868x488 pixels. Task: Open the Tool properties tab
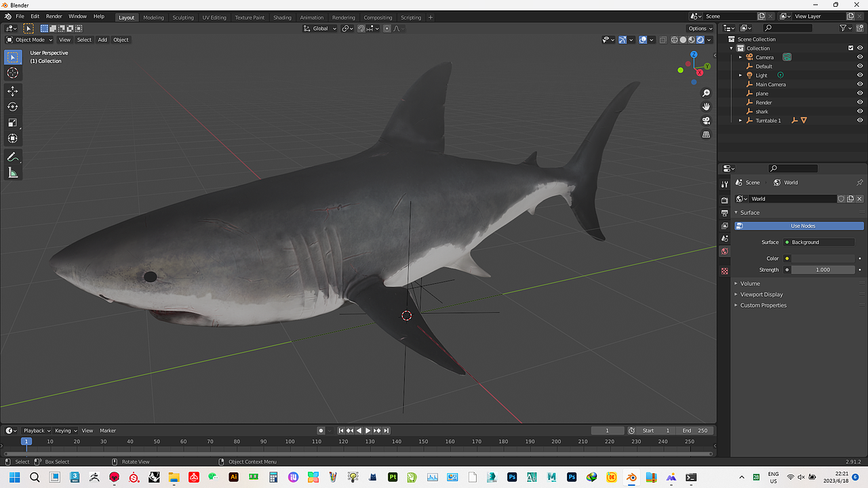(x=724, y=184)
